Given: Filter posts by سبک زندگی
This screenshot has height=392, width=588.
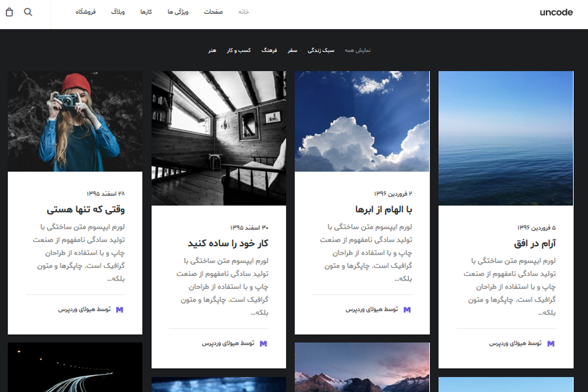Looking at the screenshot, I should pos(321,50).
